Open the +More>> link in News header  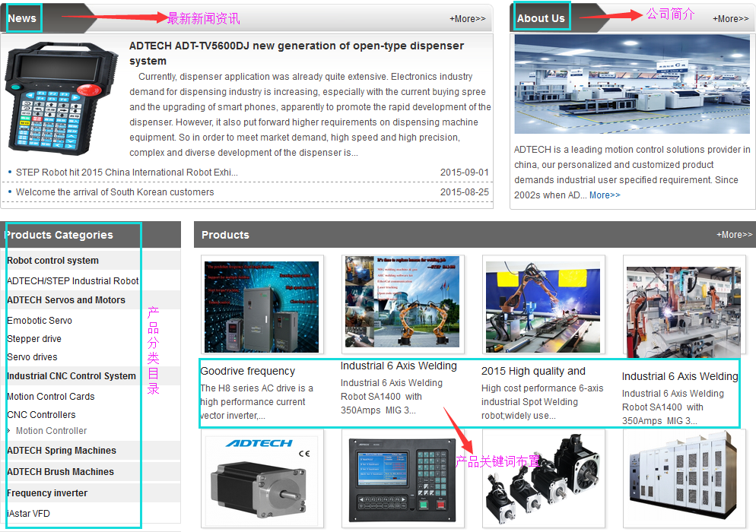click(467, 19)
